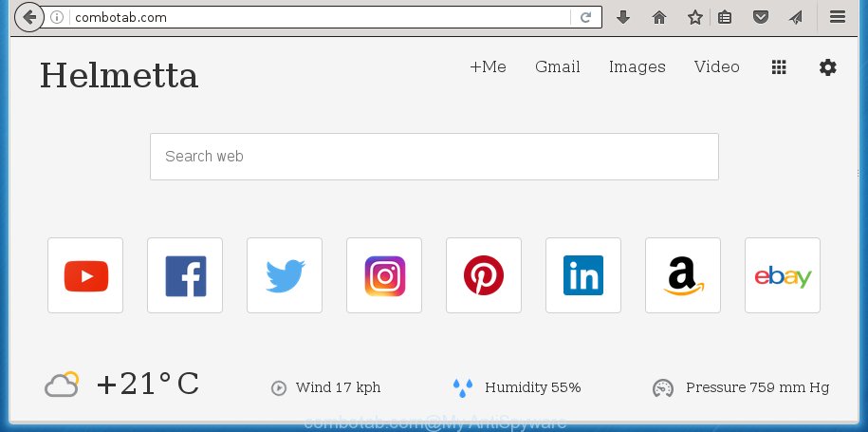Open the +Me link
This screenshot has height=432, width=868.
[488, 67]
